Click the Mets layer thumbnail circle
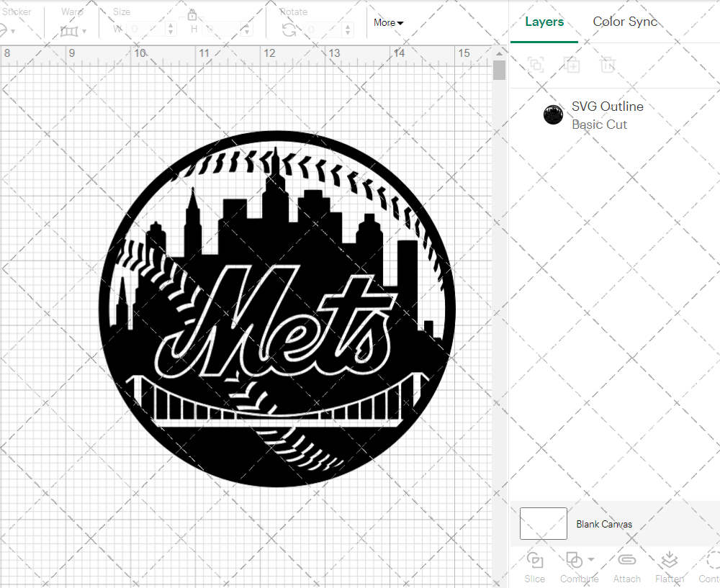 click(553, 114)
